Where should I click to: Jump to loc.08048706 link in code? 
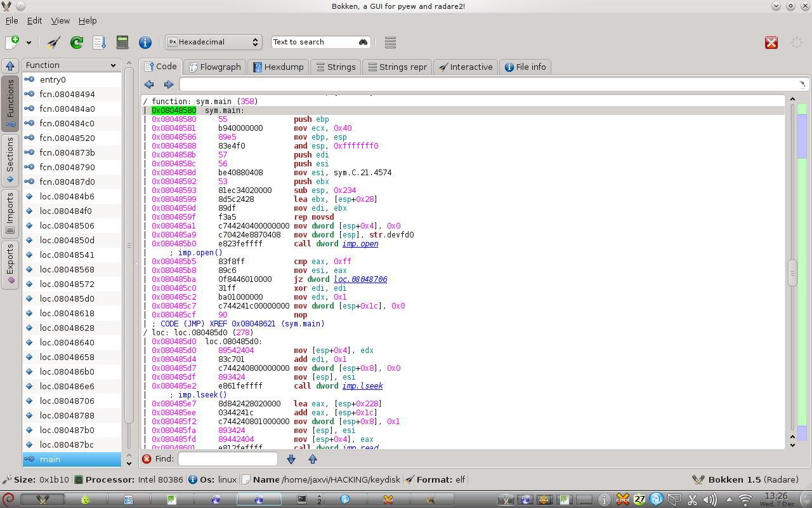coord(360,279)
